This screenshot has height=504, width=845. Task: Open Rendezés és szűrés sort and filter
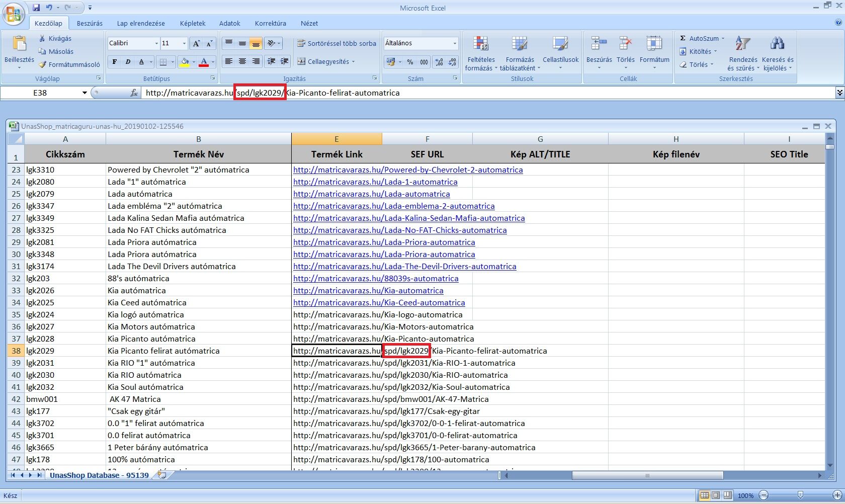[743, 54]
